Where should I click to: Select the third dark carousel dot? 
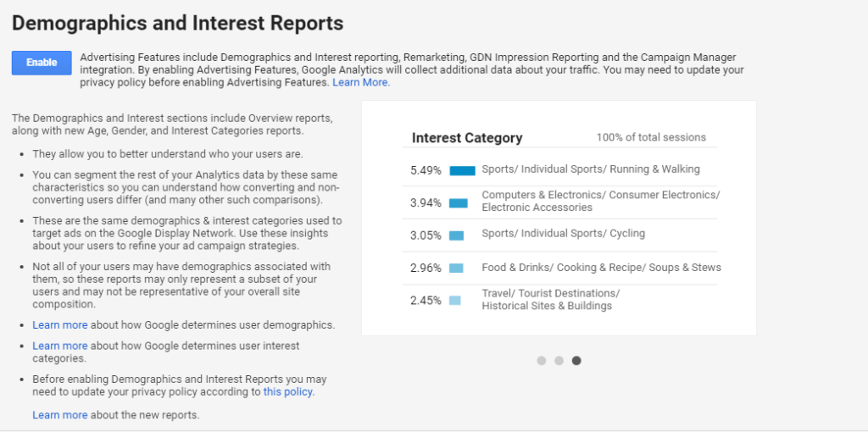576,361
